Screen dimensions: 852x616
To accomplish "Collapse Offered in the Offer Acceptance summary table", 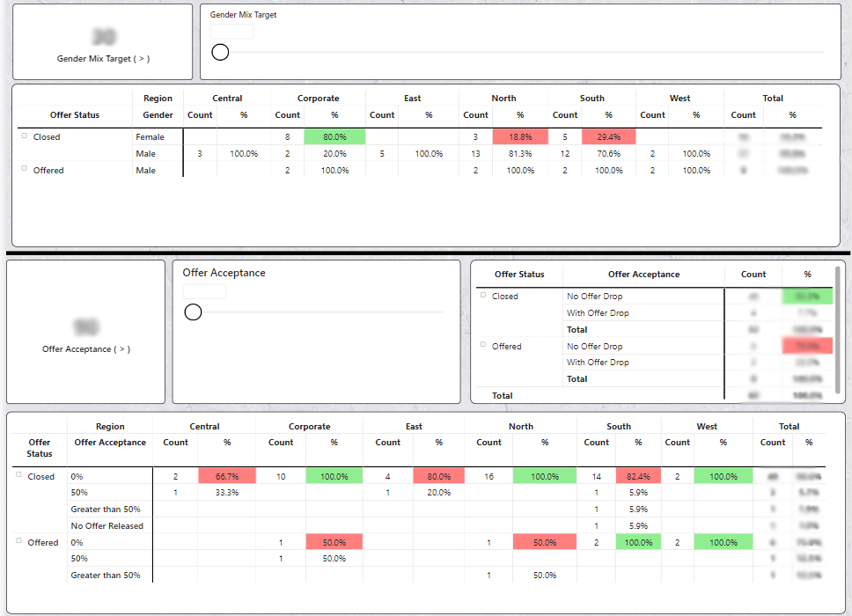I will [x=483, y=344].
